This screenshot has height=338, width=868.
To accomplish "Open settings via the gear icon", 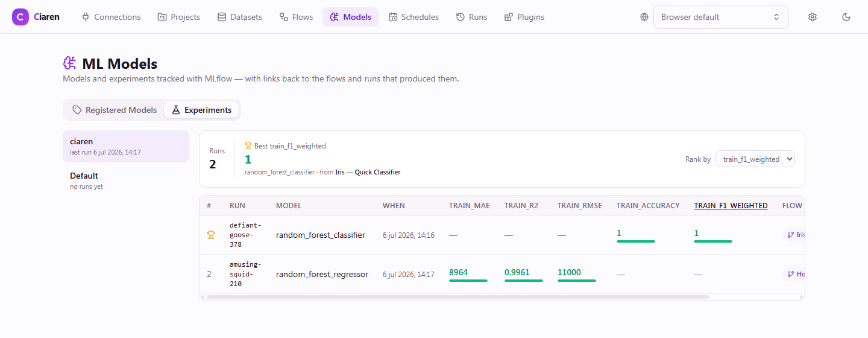I will [812, 17].
